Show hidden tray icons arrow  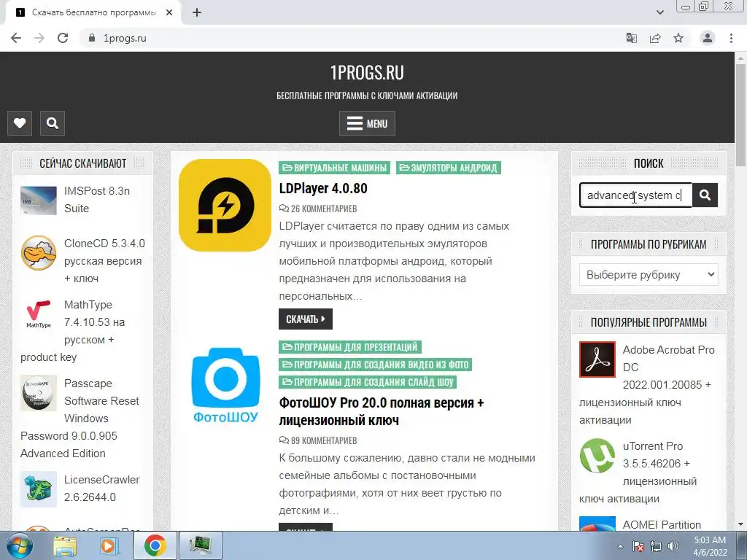coord(620,547)
